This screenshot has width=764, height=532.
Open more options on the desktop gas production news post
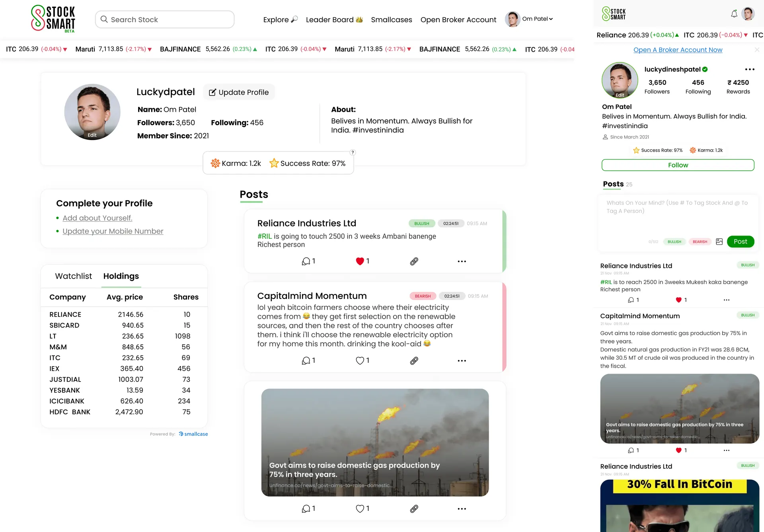click(x=462, y=509)
